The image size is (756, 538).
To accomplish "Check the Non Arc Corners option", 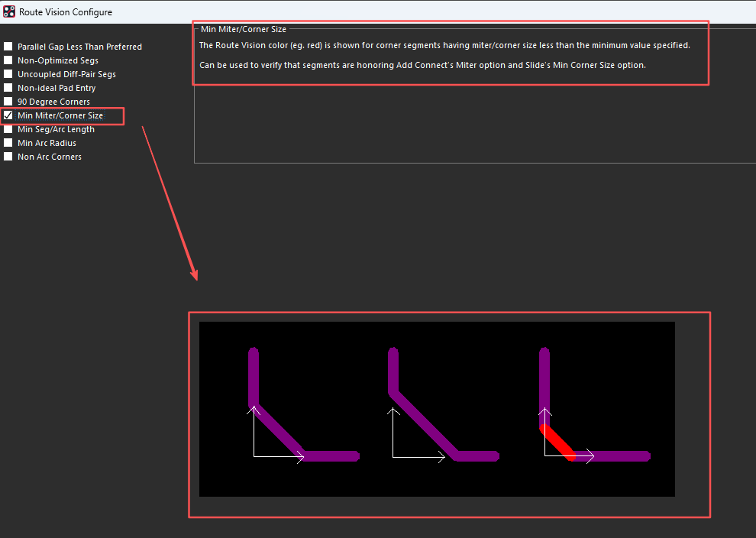I will coord(8,157).
